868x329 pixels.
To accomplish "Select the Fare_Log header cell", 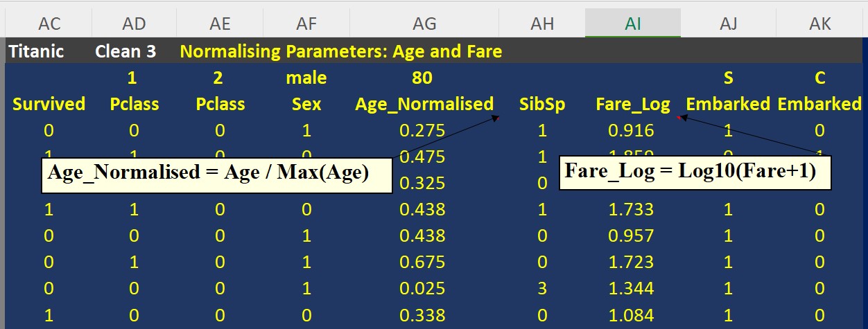I will click(x=633, y=105).
